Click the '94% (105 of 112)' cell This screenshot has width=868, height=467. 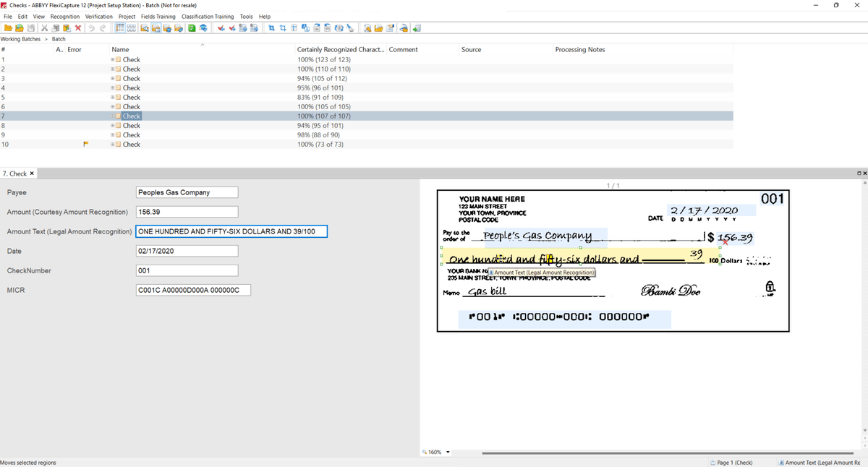click(x=322, y=79)
